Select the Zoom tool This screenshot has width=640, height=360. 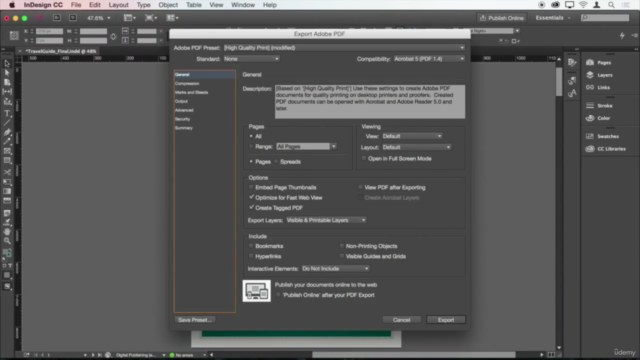tap(7, 241)
